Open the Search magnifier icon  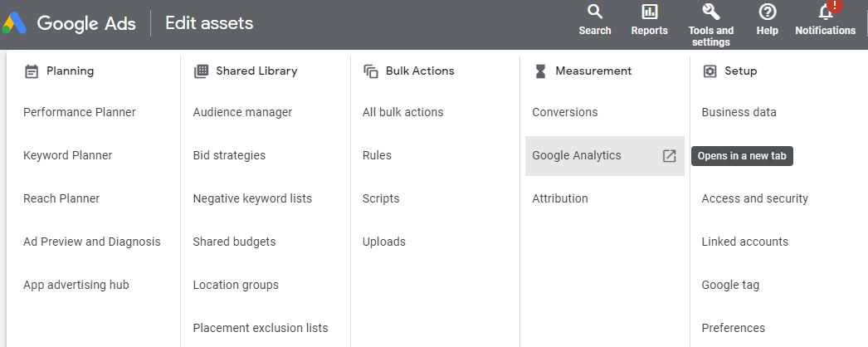pyautogui.click(x=595, y=12)
